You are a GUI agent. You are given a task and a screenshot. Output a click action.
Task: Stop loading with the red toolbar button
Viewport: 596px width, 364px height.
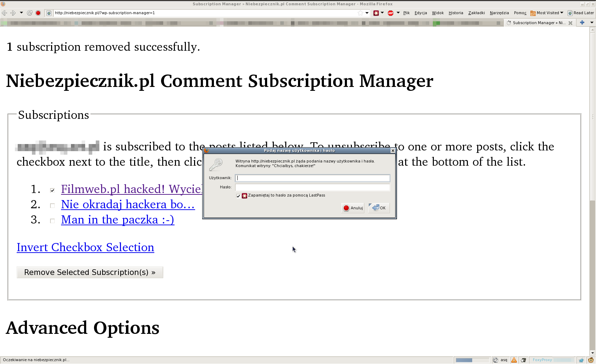tap(38, 13)
